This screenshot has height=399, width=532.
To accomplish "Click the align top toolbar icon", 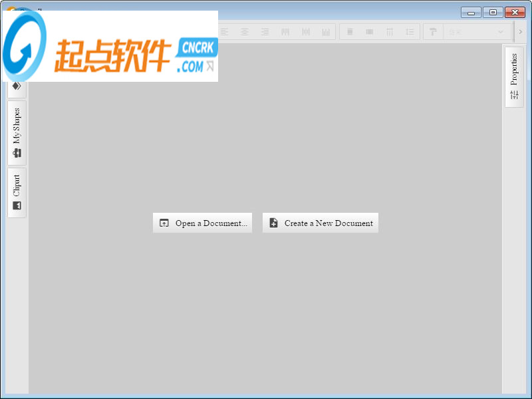I will point(285,32).
